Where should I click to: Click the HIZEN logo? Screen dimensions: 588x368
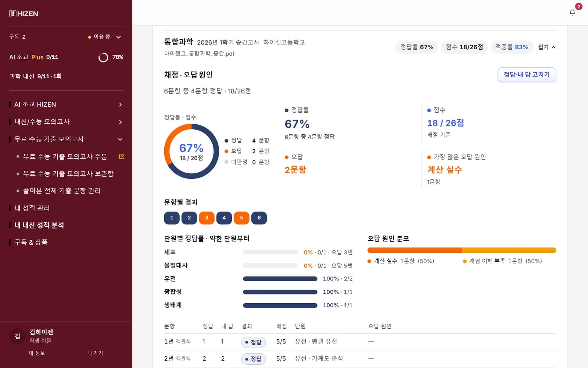click(x=24, y=14)
